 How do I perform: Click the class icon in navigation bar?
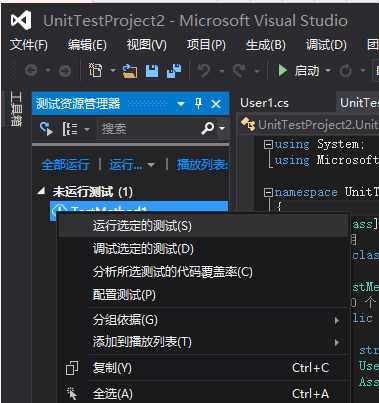tap(248, 125)
